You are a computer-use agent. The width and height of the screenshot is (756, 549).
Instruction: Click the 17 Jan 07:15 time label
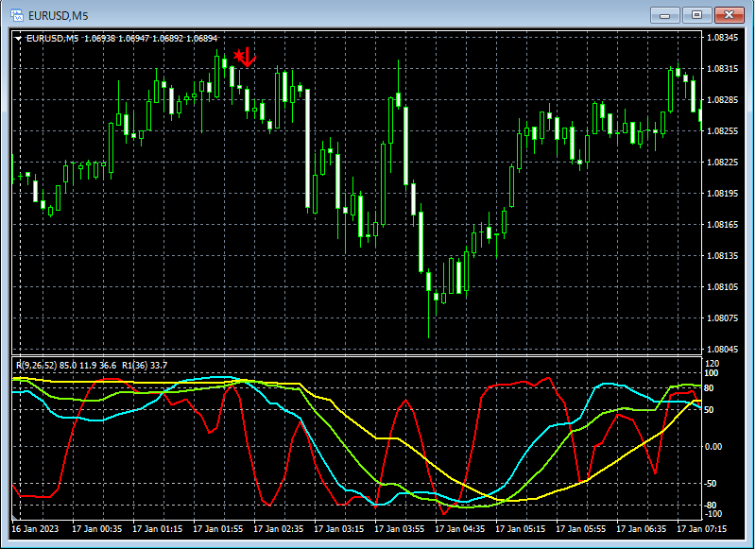[702, 529]
